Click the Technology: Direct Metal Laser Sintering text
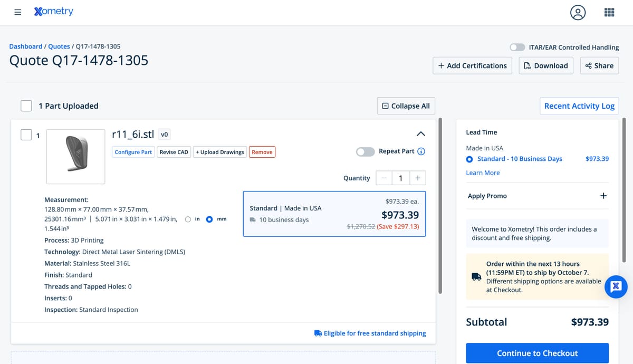 click(114, 252)
